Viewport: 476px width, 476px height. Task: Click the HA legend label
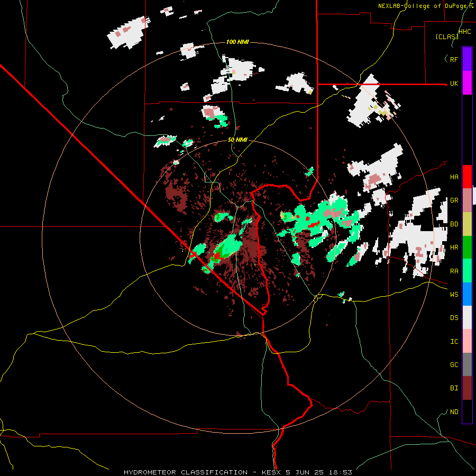click(454, 177)
